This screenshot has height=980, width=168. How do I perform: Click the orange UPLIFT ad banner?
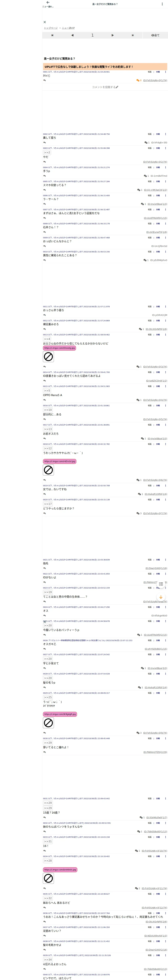(x=105, y=67)
